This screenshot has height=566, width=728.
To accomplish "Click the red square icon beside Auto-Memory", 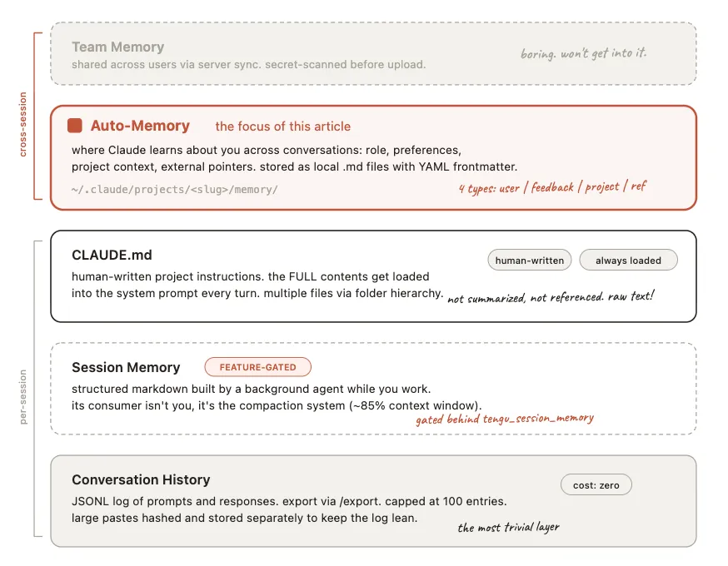I will coord(75,126).
